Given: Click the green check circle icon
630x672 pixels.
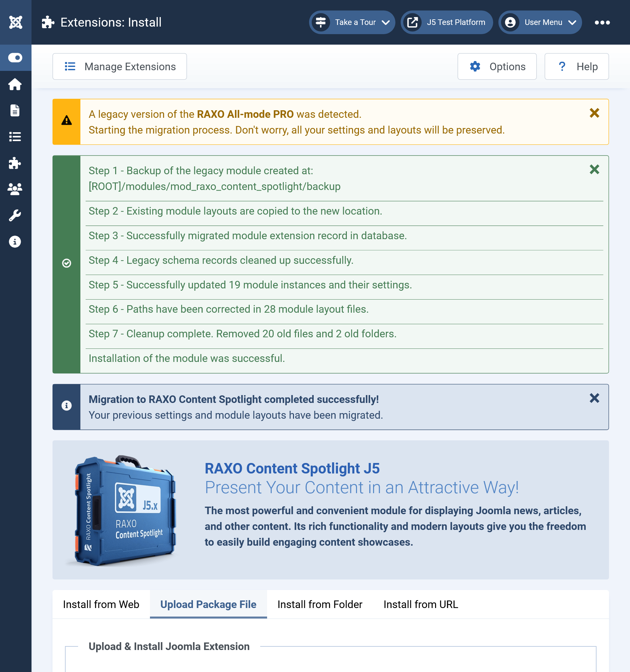Looking at the screenshot, I should 67,263.
